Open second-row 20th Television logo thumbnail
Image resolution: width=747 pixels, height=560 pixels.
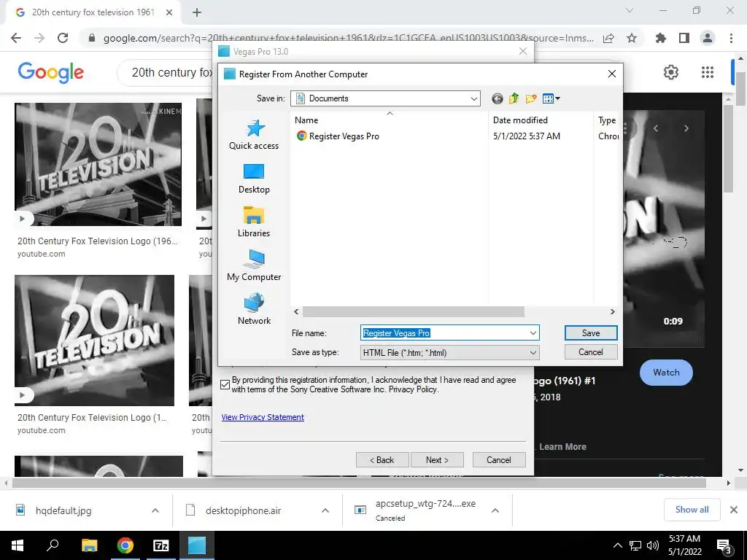(94, 341)
